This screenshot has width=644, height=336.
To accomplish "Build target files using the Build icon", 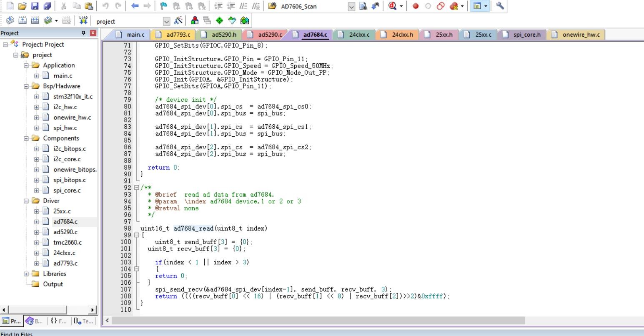I will [x=23, y=20].
